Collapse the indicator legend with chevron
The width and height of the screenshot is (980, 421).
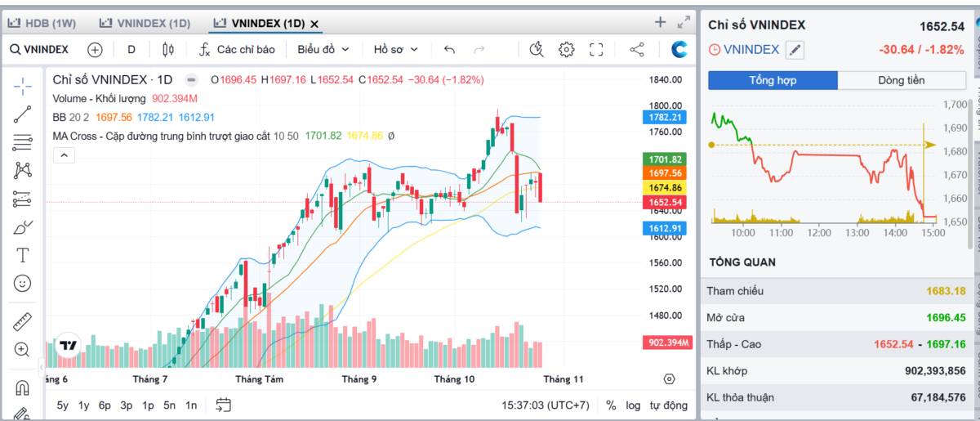point(65,155)
